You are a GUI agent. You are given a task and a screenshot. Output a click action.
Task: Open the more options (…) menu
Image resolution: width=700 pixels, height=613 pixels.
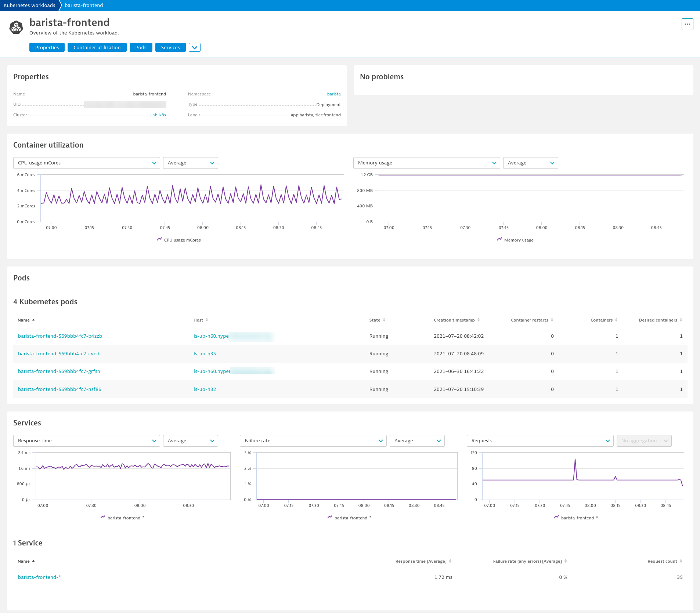click(687, 24)
